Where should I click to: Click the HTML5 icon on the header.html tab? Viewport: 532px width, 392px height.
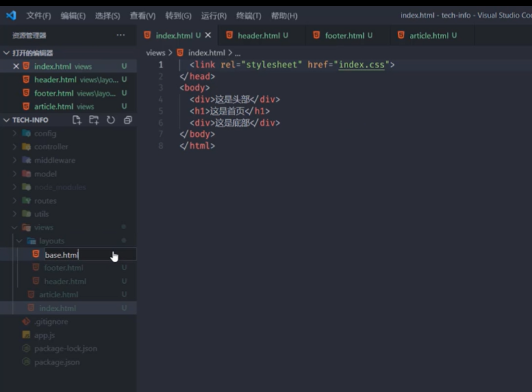click(x=229, y=35)
